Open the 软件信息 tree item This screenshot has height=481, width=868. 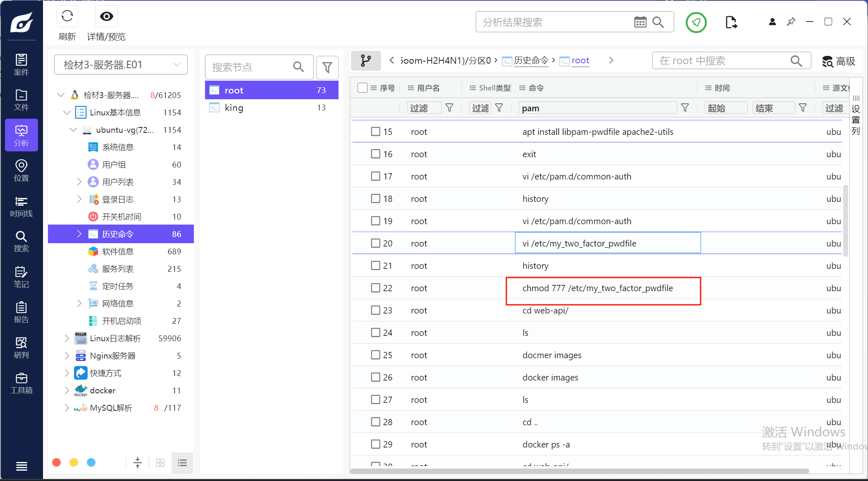pyautogui.click(x=118, y=251)
